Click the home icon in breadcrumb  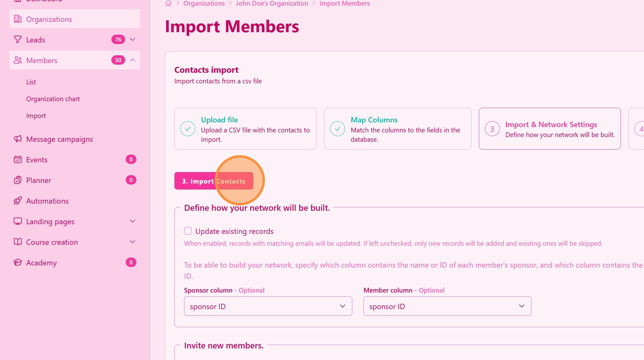tap(168, 3)
